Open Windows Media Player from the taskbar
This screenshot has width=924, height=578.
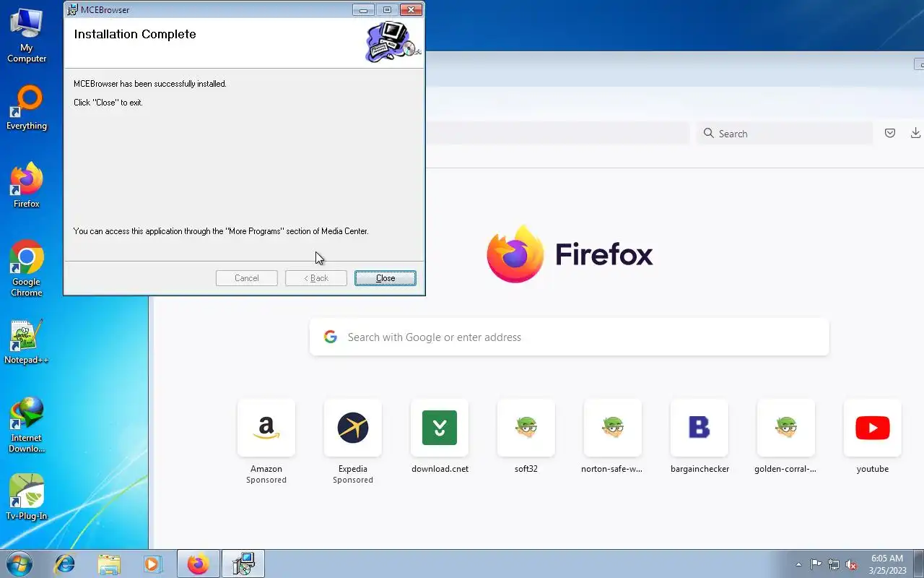pos(152,564)
